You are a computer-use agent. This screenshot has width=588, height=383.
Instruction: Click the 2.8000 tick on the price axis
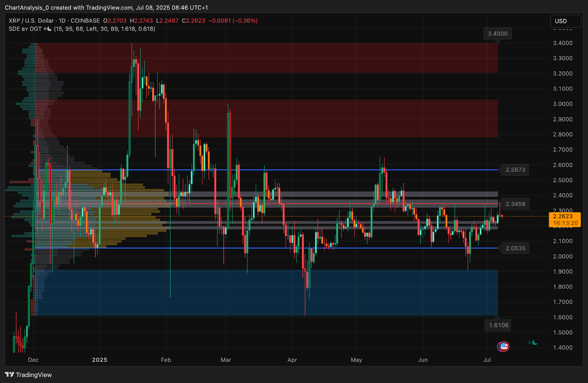(x=563, y=134)
